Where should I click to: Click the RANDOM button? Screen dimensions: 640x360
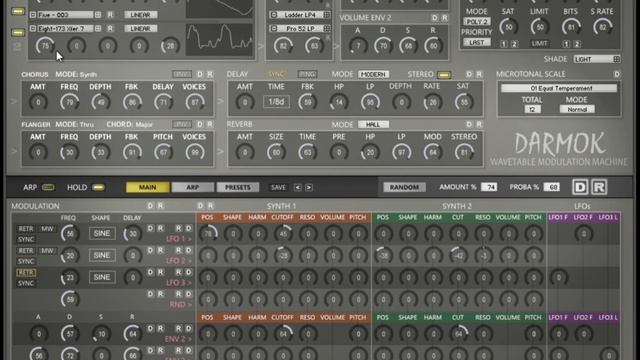[x=404, y=187]
